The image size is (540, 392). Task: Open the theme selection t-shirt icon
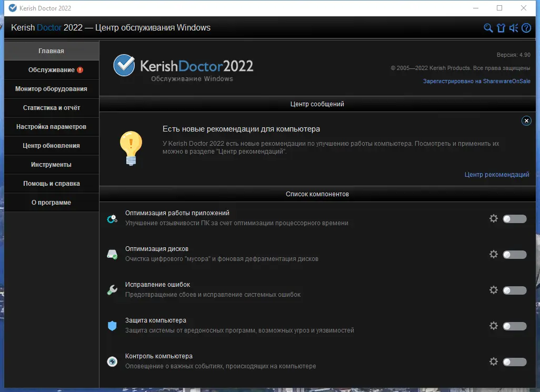pyautogui.click(x=501, y=28)
